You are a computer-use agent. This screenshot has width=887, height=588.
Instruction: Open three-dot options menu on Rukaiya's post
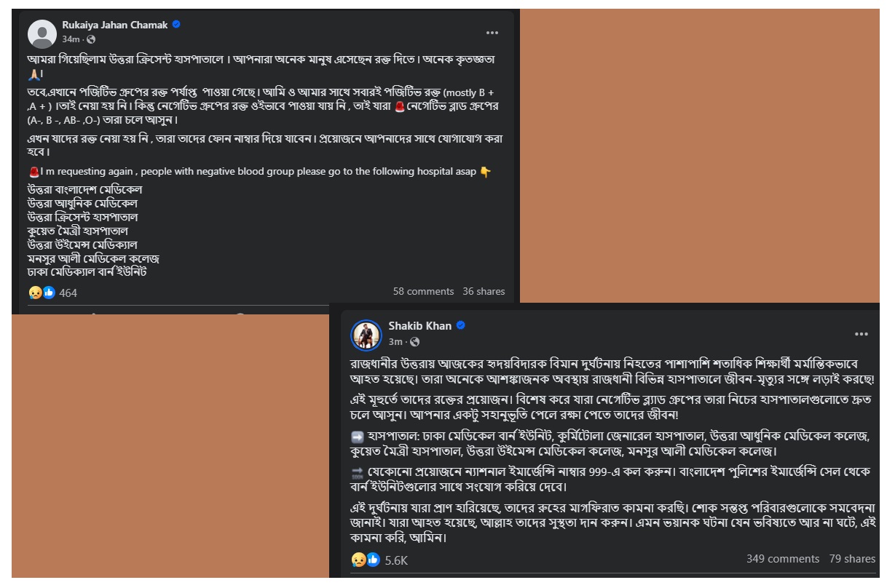coord(492,33)
